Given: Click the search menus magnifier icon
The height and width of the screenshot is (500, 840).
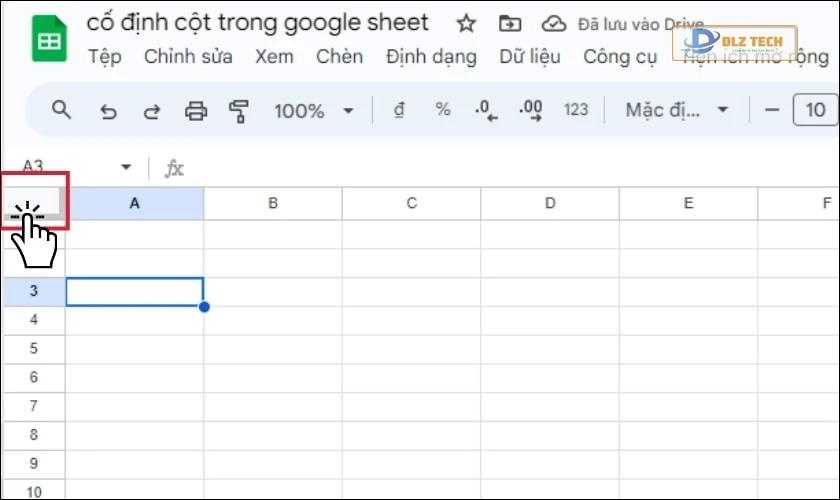Looking at the screenshot, I should [x=61, y=110].
